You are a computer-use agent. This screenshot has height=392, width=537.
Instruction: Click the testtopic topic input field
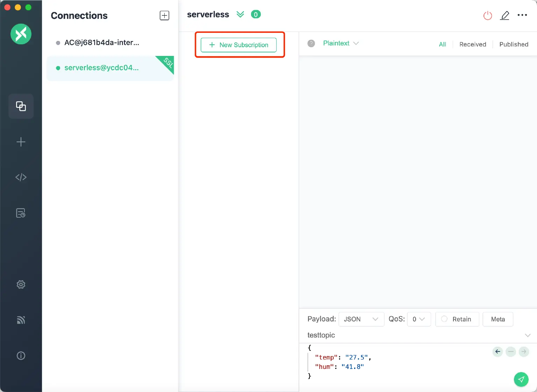(413, 335)
